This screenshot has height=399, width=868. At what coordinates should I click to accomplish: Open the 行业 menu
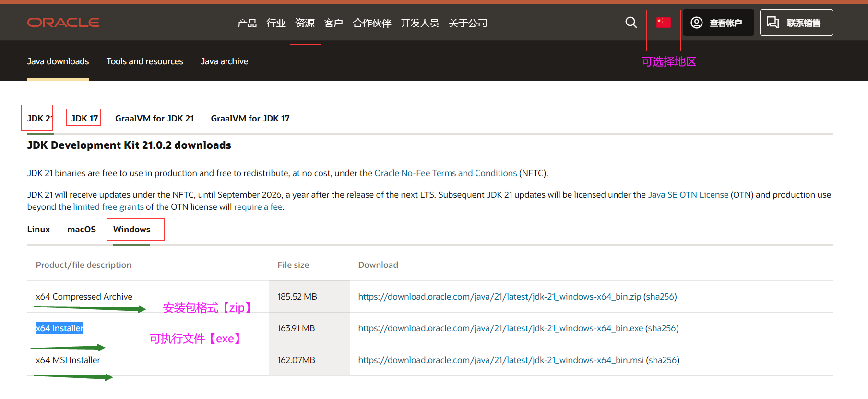[x=276, y=23]
